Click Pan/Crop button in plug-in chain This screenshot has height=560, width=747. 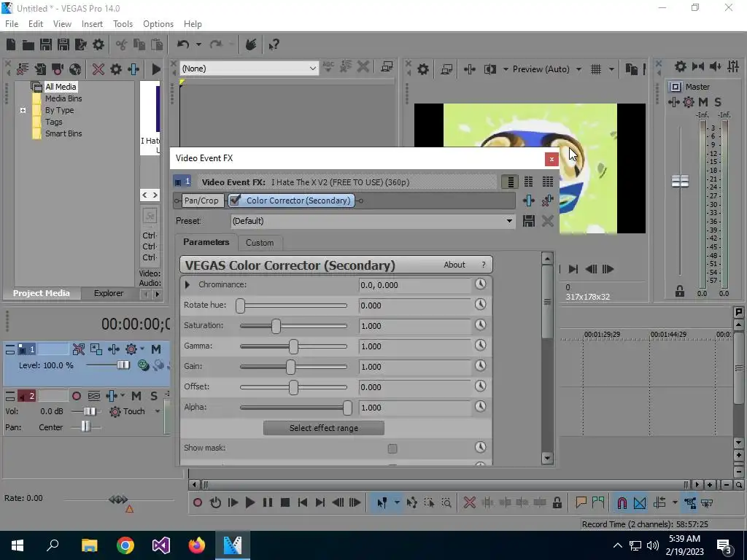(x=201, y=201)
